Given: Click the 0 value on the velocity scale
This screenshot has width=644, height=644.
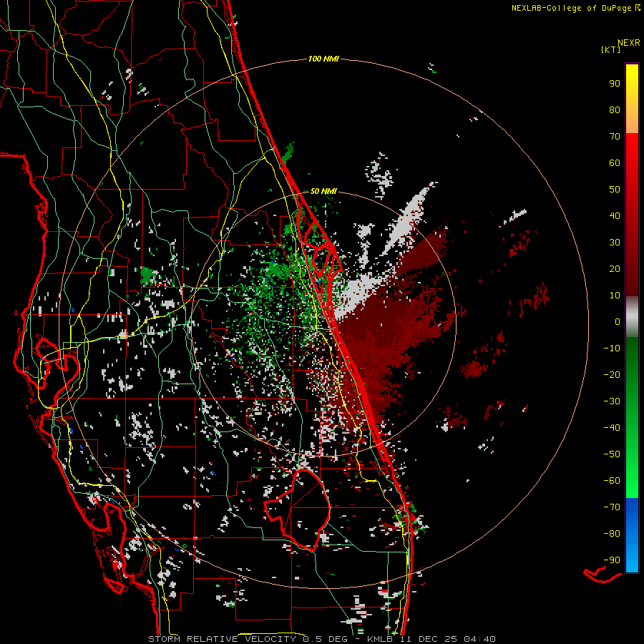Looking at the screenshot, I should point(618,322).
